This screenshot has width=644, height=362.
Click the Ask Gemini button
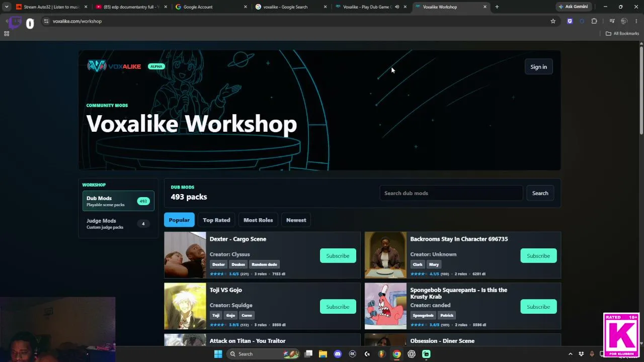(x=573, y=7)
